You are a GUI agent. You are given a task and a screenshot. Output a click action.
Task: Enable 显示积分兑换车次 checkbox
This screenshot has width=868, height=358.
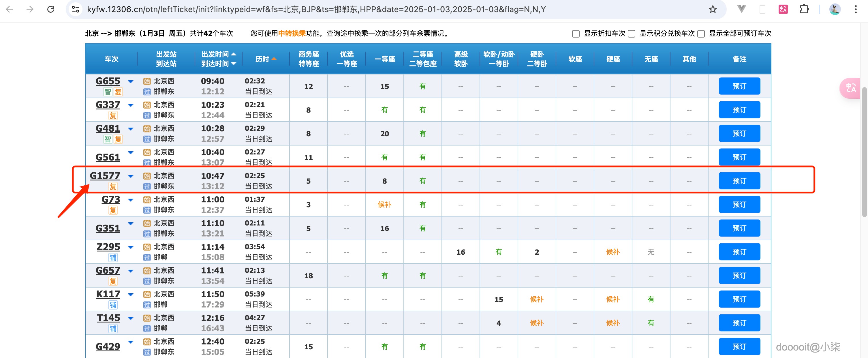632,34
